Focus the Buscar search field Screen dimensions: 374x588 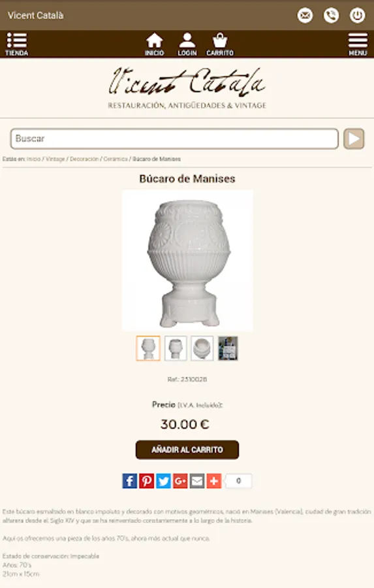(175, 139)
